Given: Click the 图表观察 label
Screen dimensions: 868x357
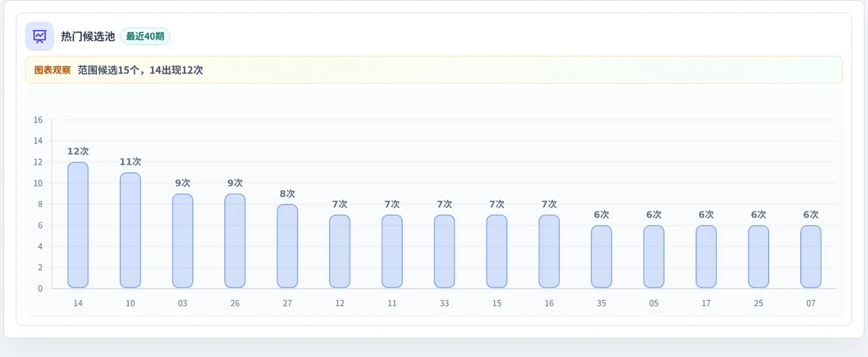Looking at the screenshot, I should (x=52, y=70).
